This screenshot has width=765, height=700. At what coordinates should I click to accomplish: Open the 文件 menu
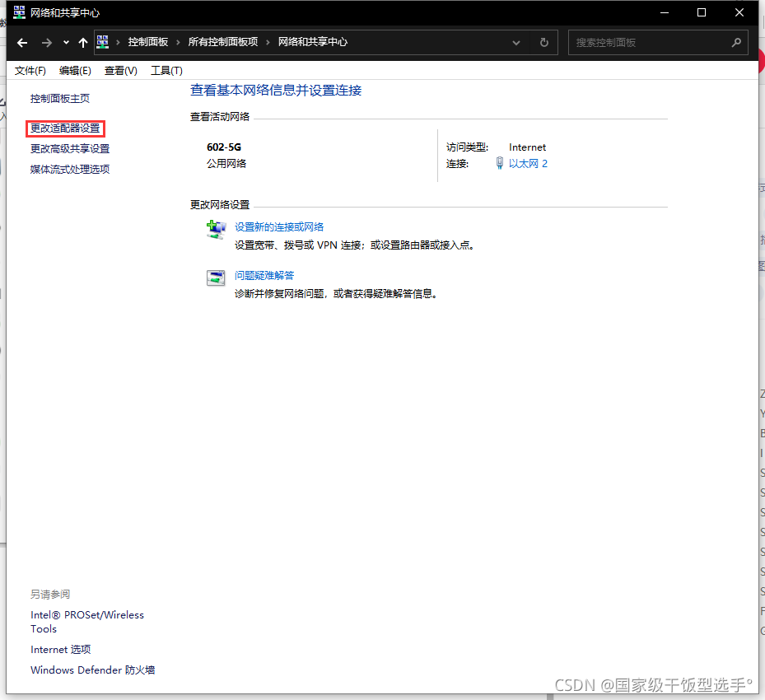coord(30,70)
